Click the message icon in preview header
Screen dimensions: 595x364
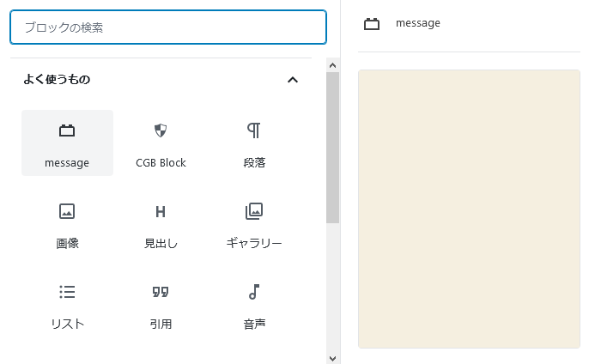372,23
